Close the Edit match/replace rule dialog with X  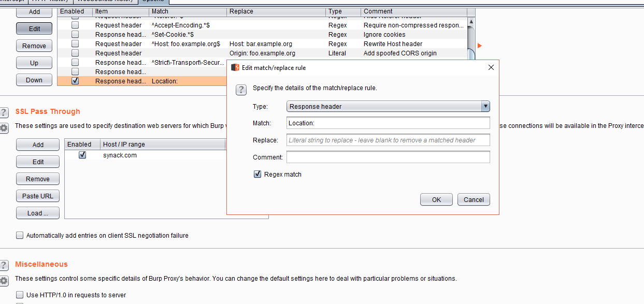(x=491, y=67)
